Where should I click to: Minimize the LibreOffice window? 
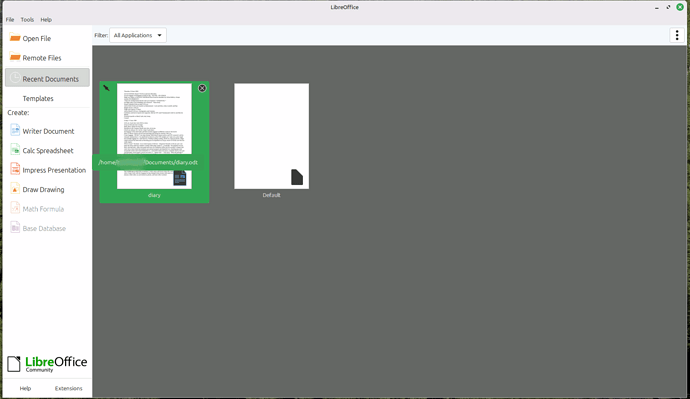click(x=657, y=7)
